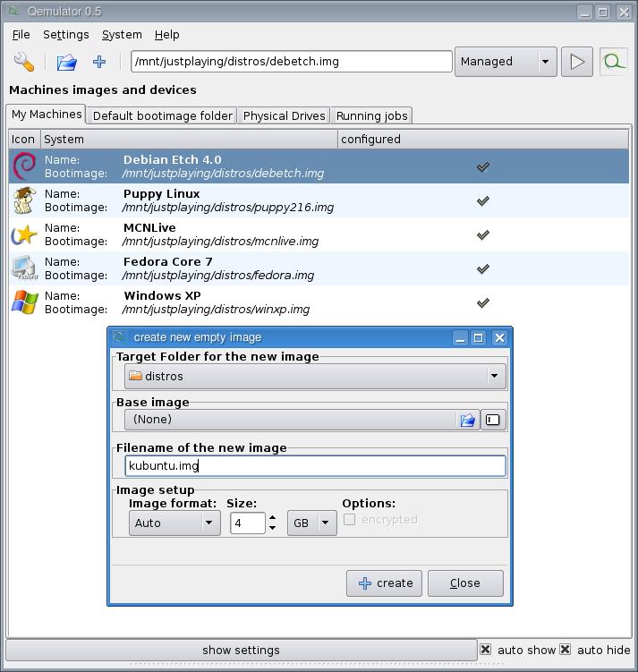Maximize the create new empty image dialog
This screenshot has height=672, width=638.
tap(478, 337)
